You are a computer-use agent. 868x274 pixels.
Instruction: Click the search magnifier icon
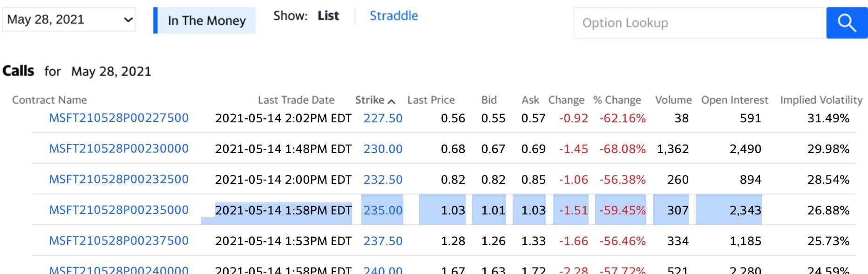847,22
